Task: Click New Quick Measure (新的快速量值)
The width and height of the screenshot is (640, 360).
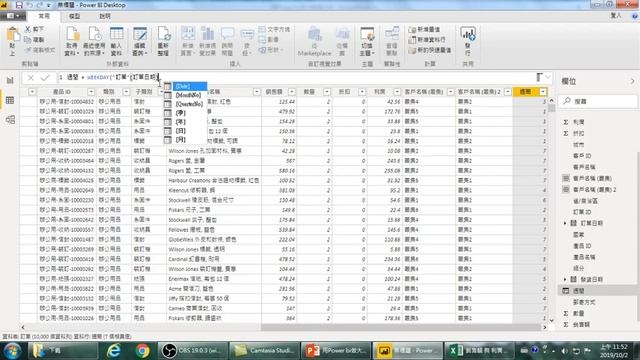Action: pyautogui.click(x=429, y=50)
